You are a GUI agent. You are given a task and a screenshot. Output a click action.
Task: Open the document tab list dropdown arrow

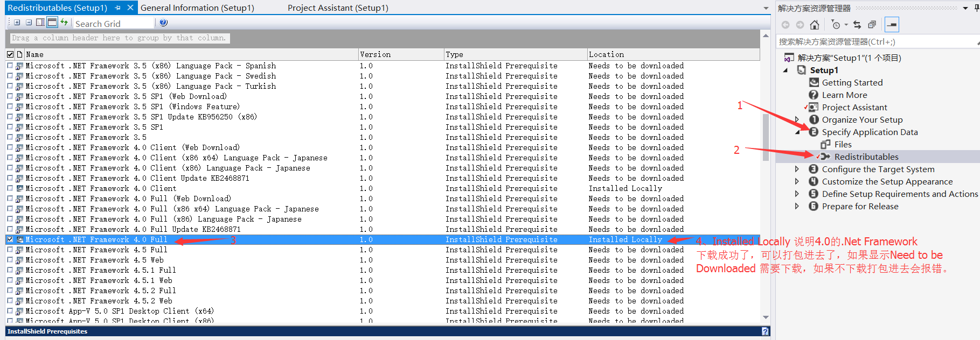pyautogui.click(x=766, y=8)
